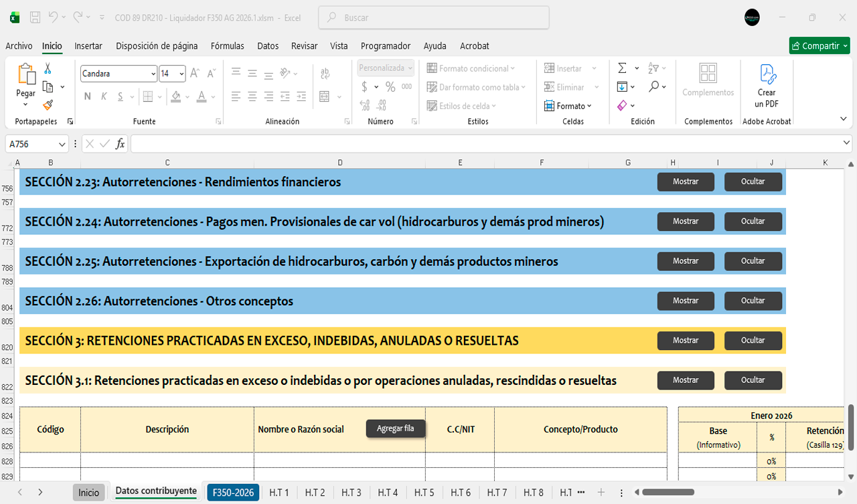
Task: Click the Fill down arrow icon
Action: 622,87
